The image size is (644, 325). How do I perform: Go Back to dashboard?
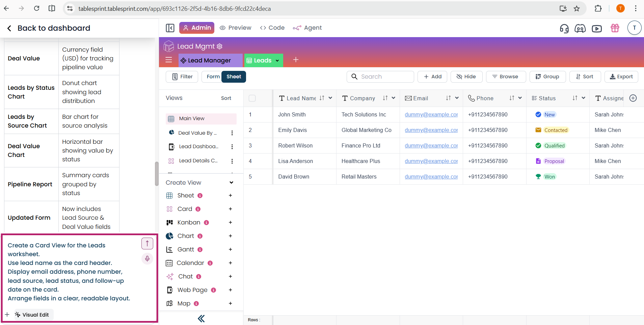pyautogui.click(x=49, y=28)
